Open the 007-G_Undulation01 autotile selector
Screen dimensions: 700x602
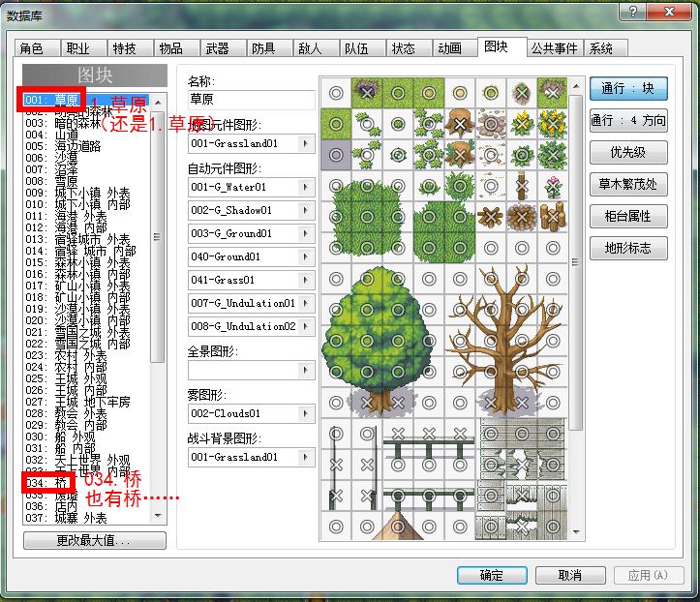tap(252, 303)
